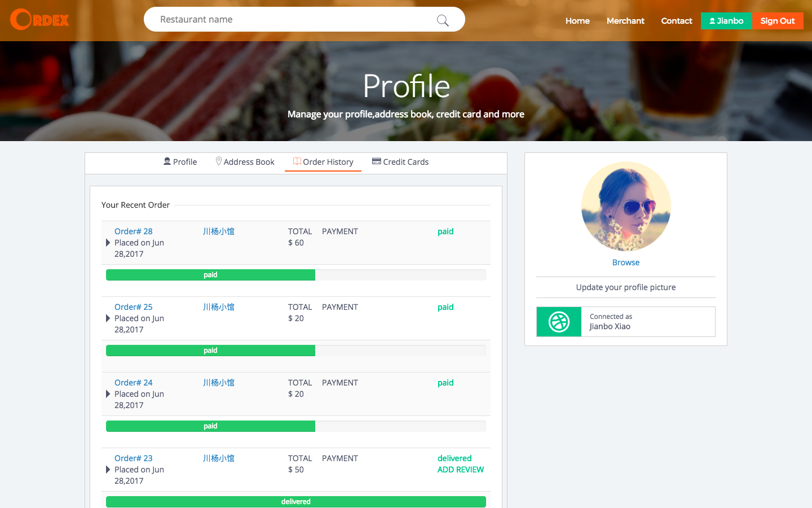The width and height of the screenshot is (812, 508).
Task: Expand Order# 23 details triangle
Action: tap(108, 470)
